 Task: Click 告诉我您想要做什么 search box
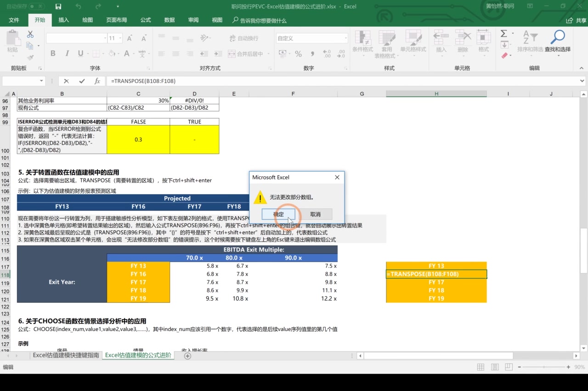[x=260, y=20]
